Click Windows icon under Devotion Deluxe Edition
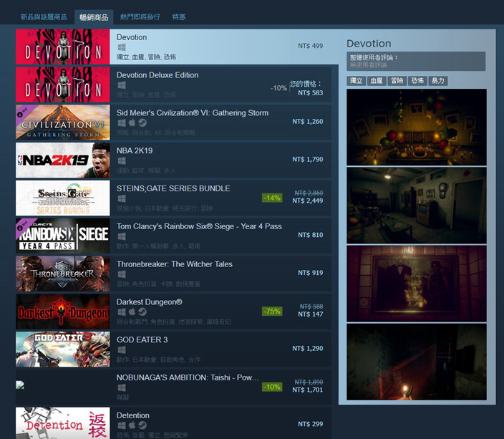504x439 pixels. coord(122,85)
